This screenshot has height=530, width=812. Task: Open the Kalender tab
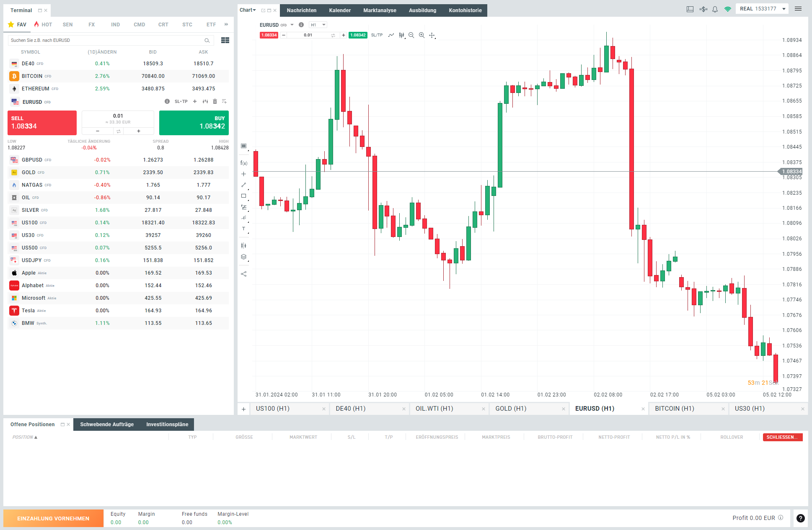tap(340, 10)
